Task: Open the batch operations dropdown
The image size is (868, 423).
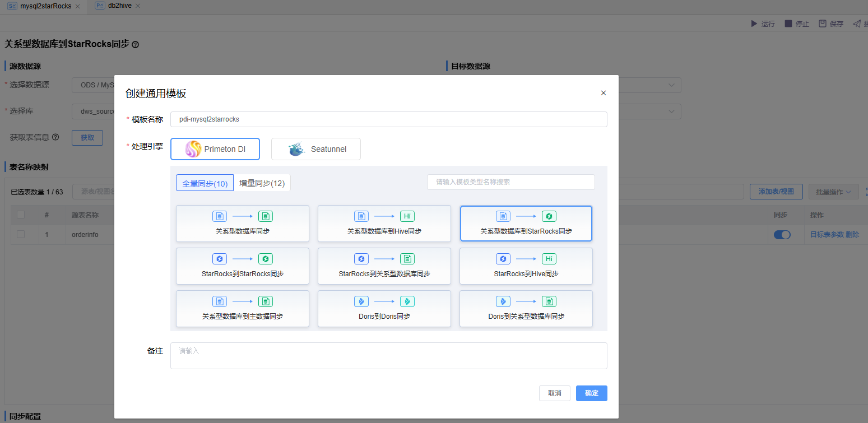Action: [833, 192]
